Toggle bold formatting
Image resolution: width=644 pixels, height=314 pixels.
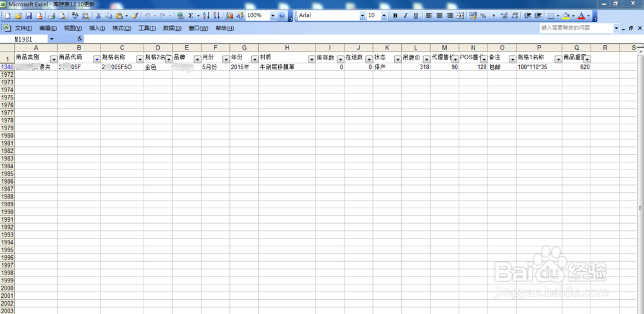tap(395, 15)
